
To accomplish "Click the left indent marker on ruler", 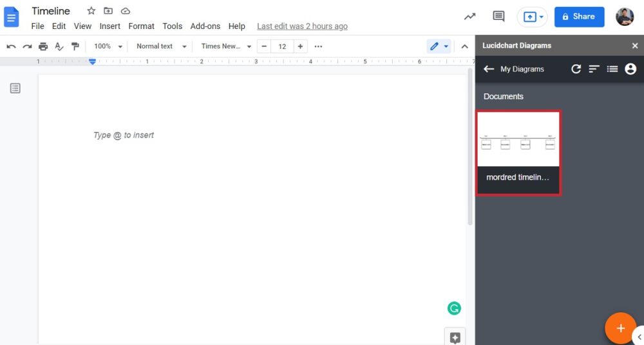I will click(x=92, y=62).
